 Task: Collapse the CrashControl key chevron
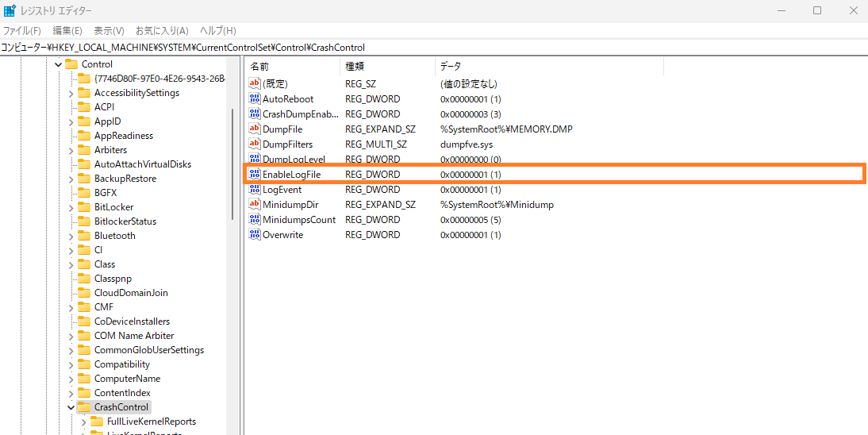pyautogui.click(x=71, y=407)
